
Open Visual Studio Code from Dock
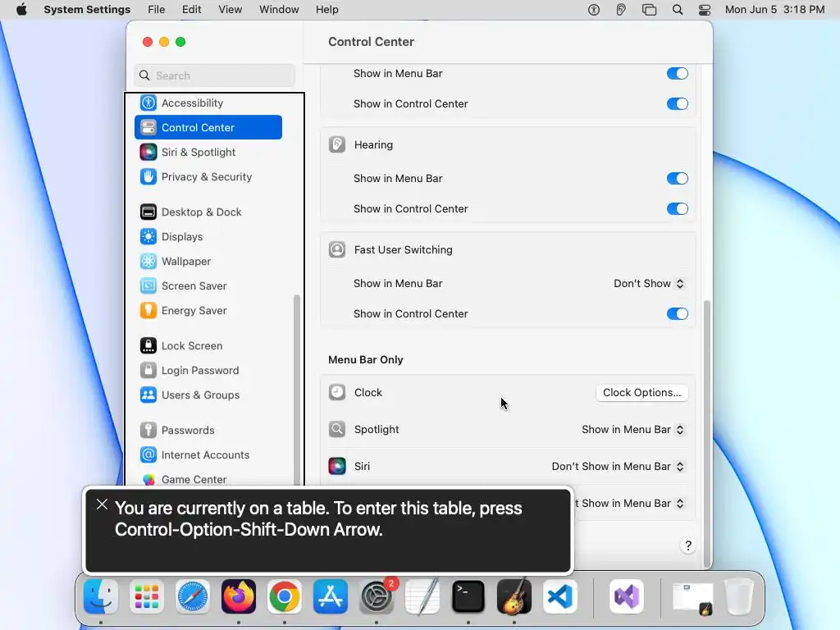coord(560,597)
